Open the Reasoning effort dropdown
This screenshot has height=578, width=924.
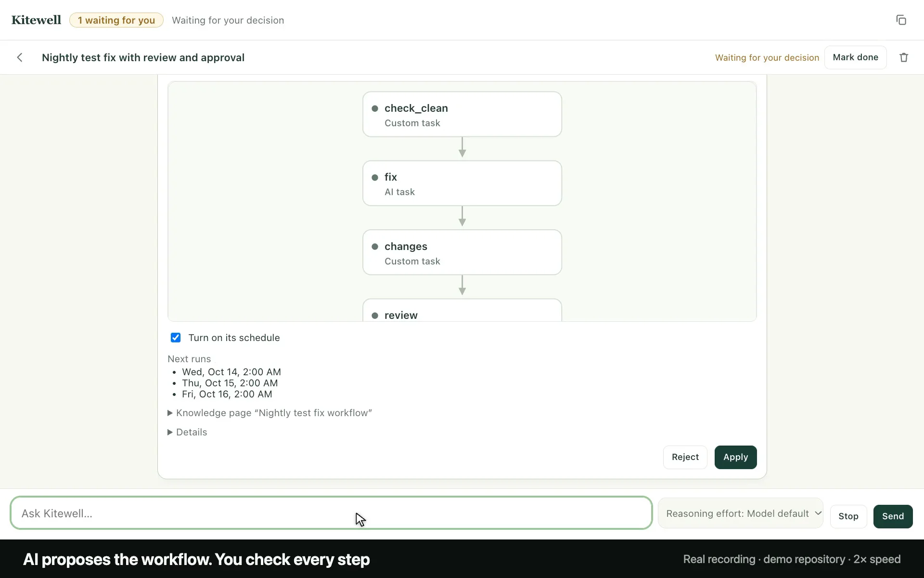pos(740,513)
